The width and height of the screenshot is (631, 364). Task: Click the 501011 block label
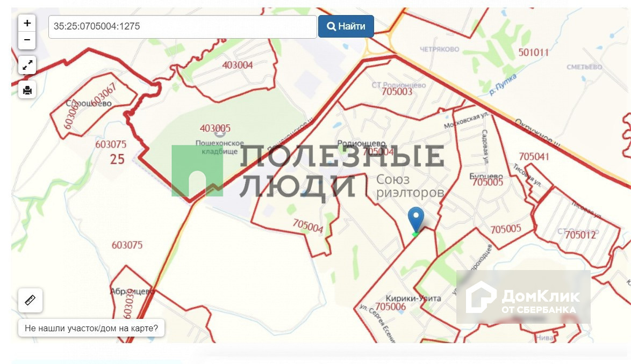click(x=533, y=52)
